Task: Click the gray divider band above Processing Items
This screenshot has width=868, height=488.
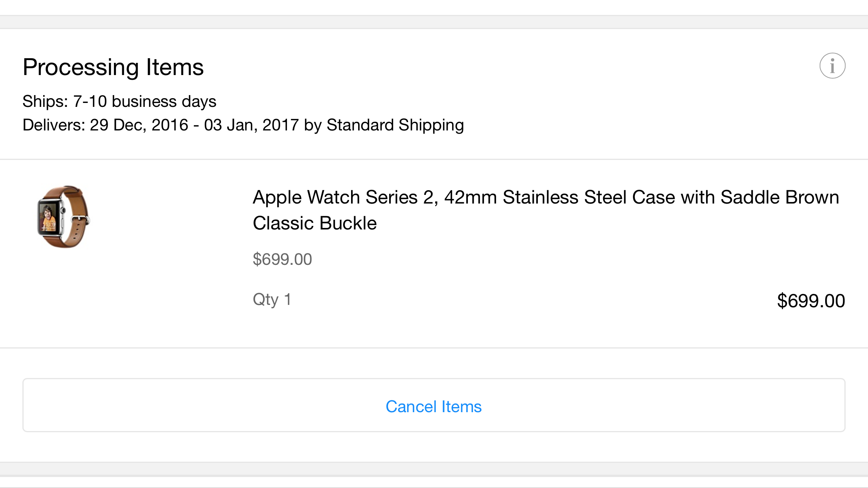Action: 434,22
